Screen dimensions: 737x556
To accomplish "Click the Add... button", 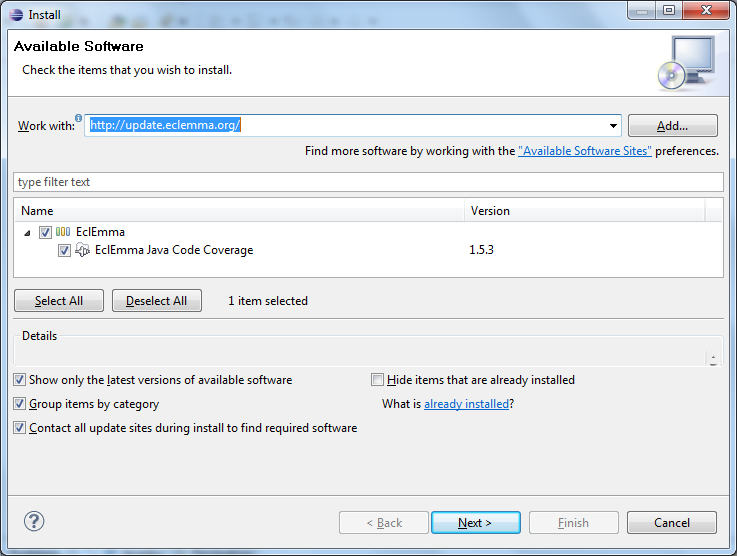I will [x=673, y=125].
